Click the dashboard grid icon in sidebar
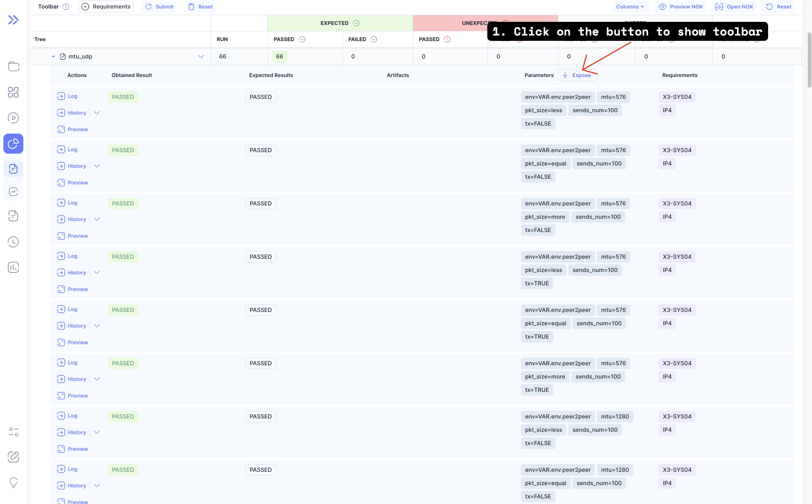Image resolution: width=812 pixels, height=504 pixels. [x=13, y=92]
